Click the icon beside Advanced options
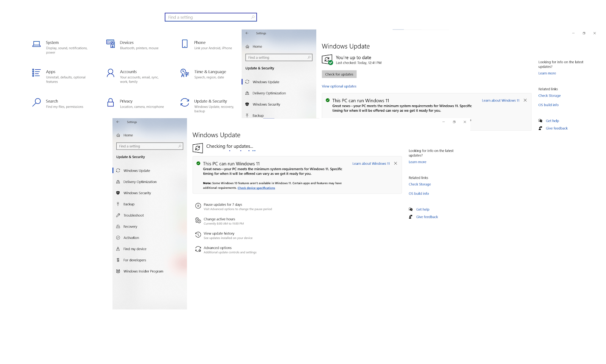The image size is (606, 364). [198, 249]
